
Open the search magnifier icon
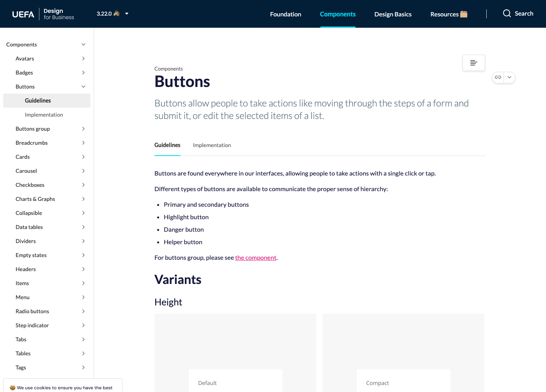[x=507, y=14]
